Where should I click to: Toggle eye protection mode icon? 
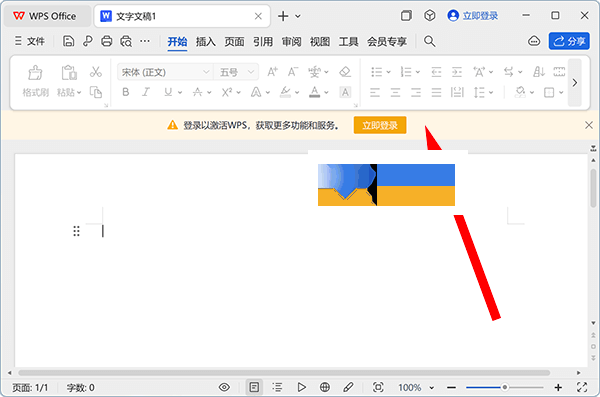[224, 387]
